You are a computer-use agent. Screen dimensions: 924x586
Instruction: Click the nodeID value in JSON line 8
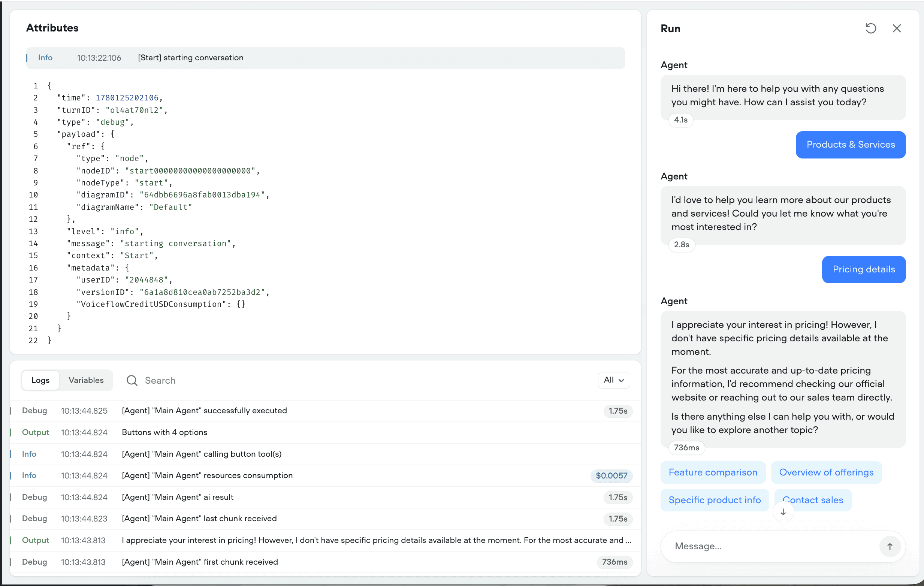[190, 171]
